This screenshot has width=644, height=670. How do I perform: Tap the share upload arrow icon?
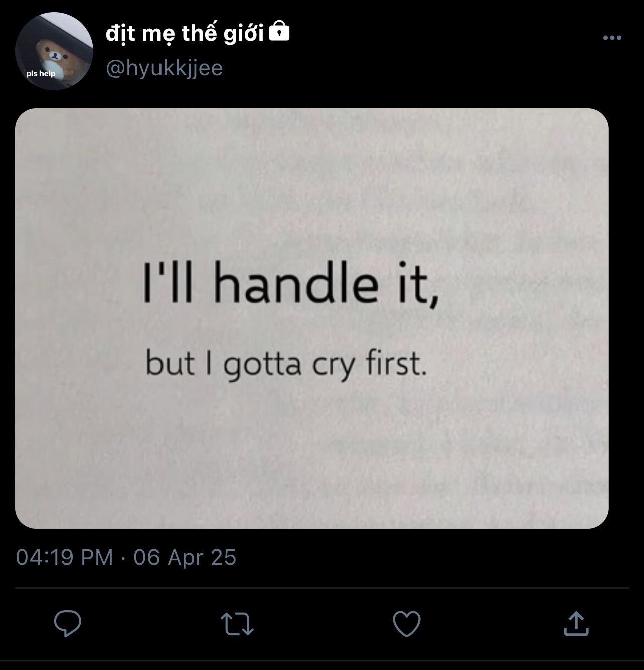576,623
